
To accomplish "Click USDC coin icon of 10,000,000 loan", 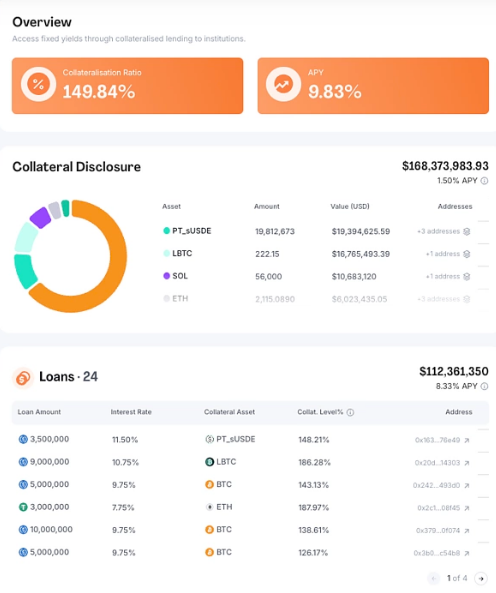I will (x=23, y=529).
